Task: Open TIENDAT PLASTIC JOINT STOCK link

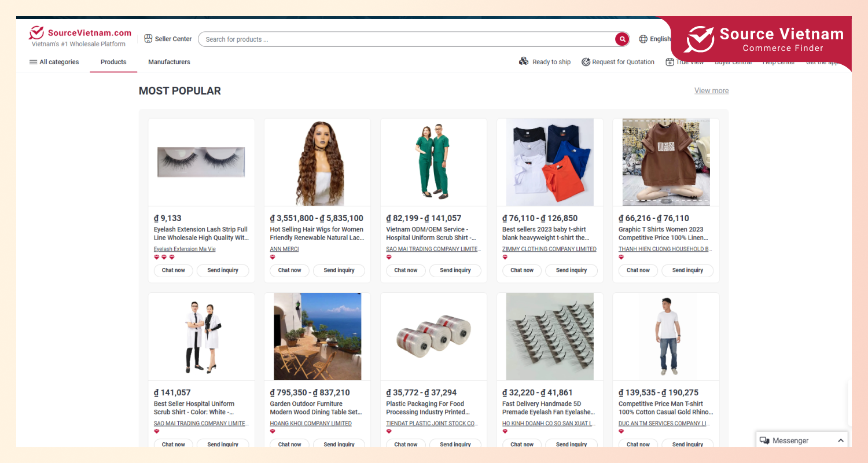Action: pos(432,424)
